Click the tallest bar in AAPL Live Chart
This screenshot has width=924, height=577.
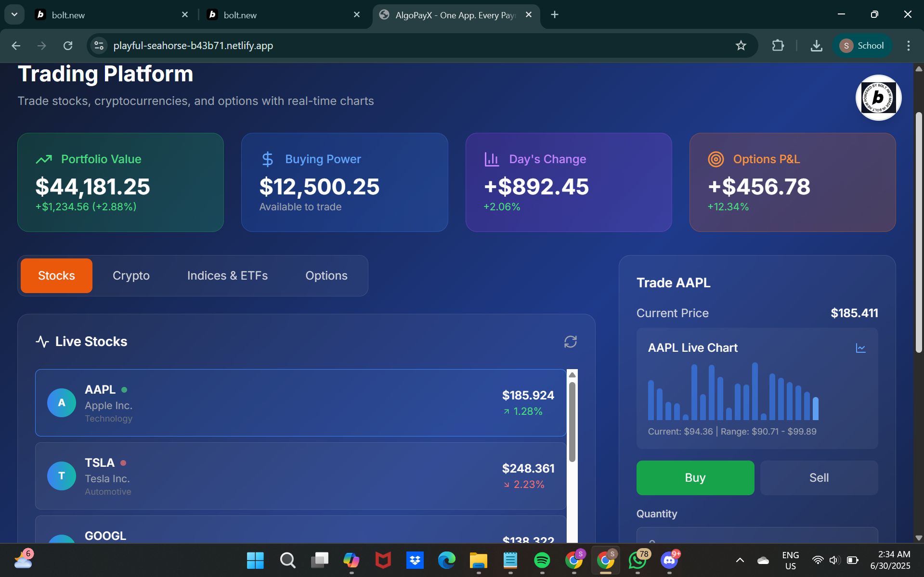[755, 391]
